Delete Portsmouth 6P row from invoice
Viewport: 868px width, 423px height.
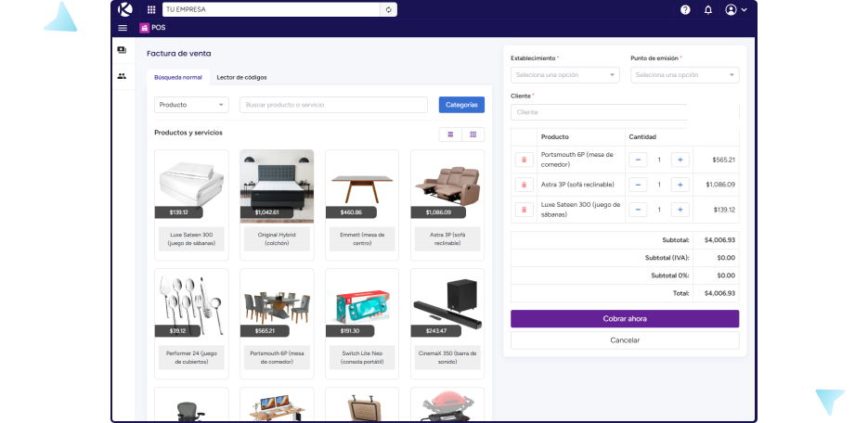524,160
